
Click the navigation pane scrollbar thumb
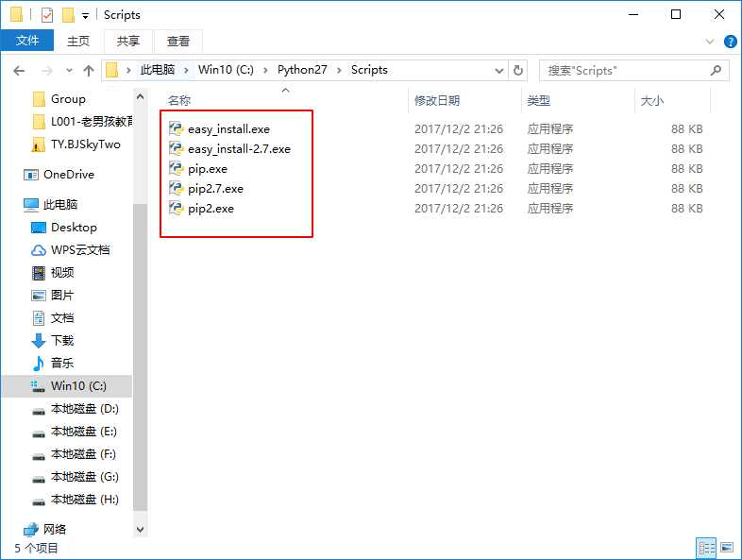point(140,357)
